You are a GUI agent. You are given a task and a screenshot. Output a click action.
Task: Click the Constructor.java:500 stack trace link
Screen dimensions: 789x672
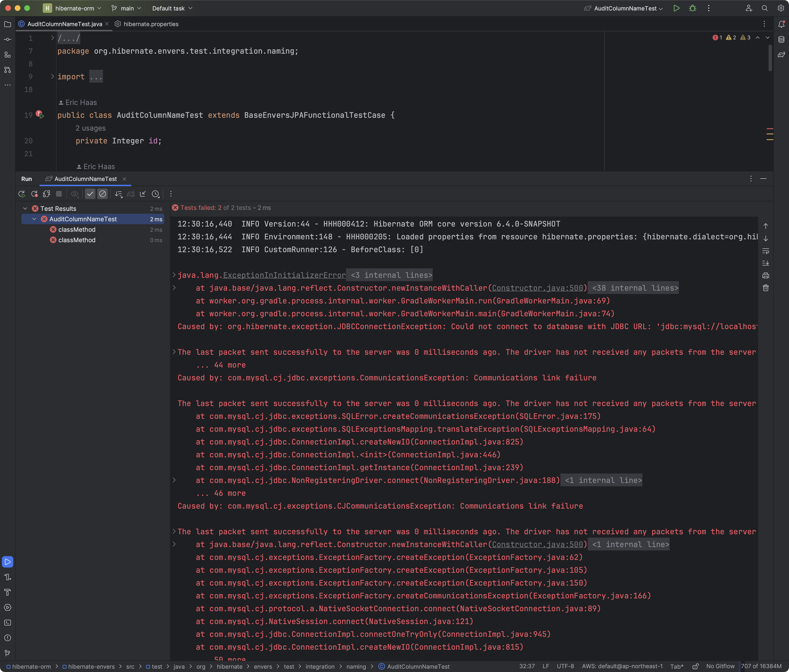537,288
